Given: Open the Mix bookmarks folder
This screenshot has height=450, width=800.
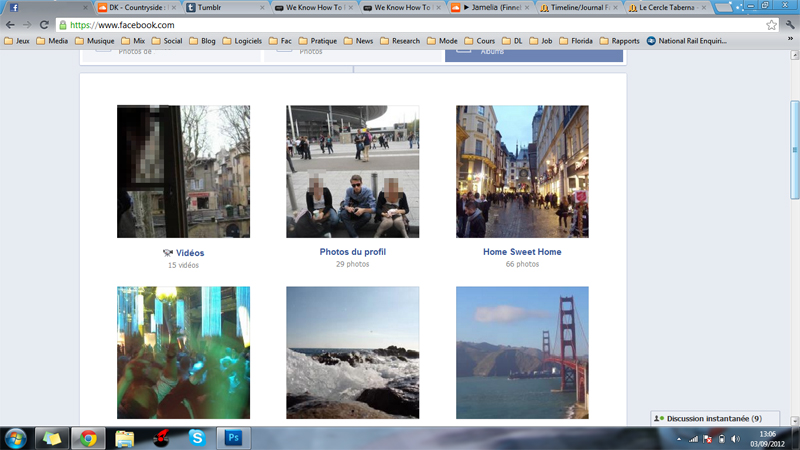Looking at the screenshot, I should point(133,41).
